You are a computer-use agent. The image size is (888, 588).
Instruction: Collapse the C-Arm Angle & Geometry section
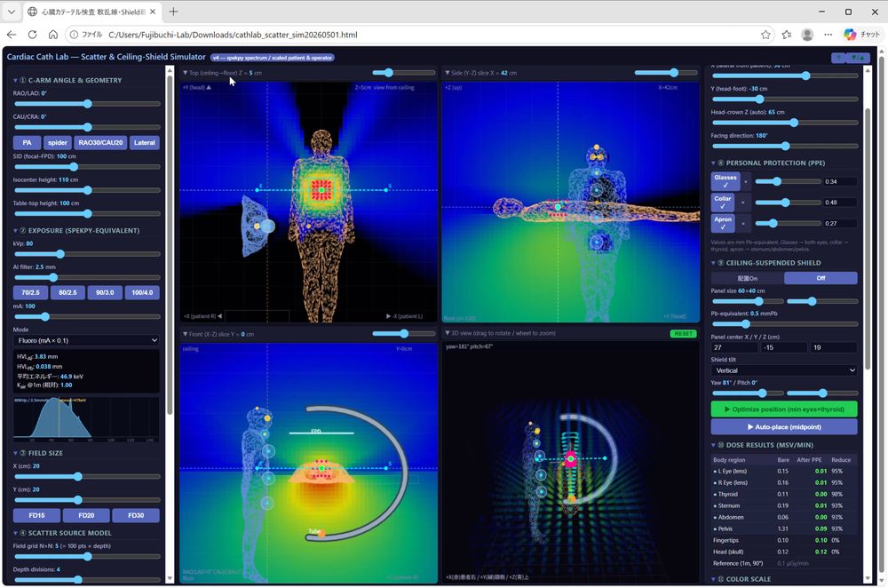coord(68,81)
